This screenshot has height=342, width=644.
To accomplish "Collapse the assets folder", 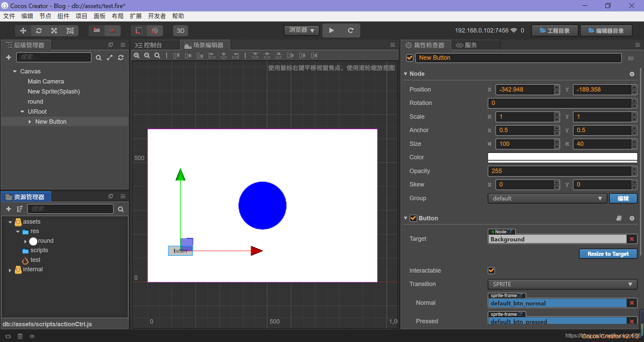I will pos(10,222).
